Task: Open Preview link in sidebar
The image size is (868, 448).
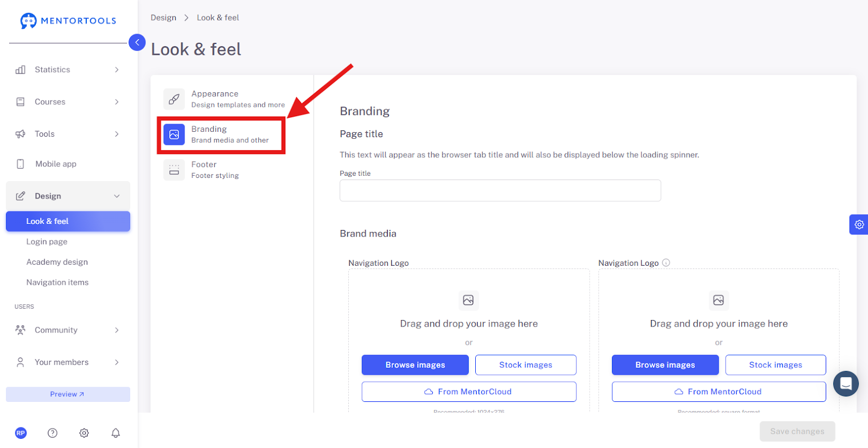Action: (68, 394)
